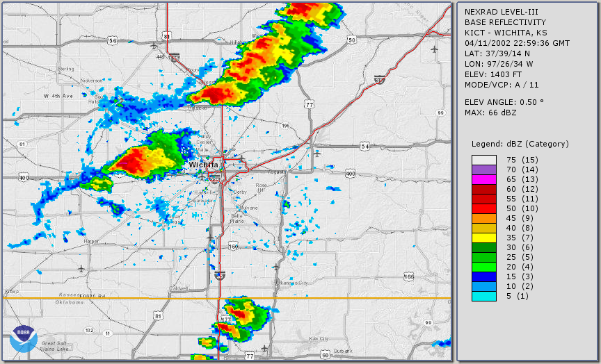Image resolution: width=601 pixels, height=364 pixels.
Task: Select the 35 dBZ yellow swatch
Action: point(483,238)
